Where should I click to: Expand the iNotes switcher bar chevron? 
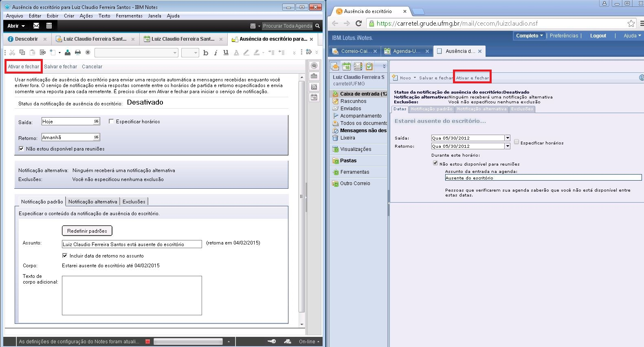coord(384,66)
